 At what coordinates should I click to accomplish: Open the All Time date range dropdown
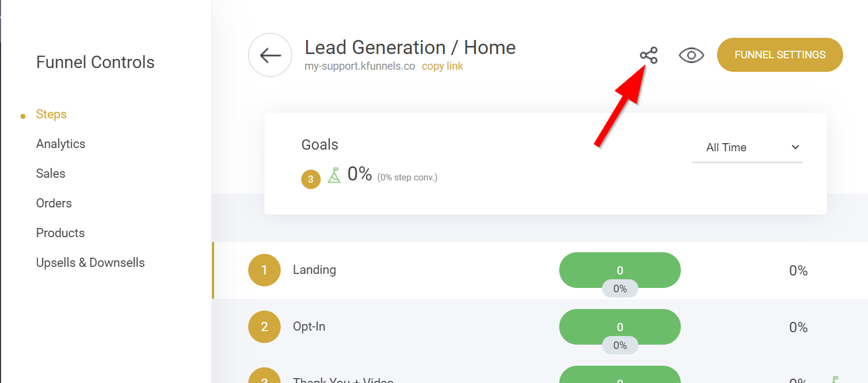tap(747, 147)
